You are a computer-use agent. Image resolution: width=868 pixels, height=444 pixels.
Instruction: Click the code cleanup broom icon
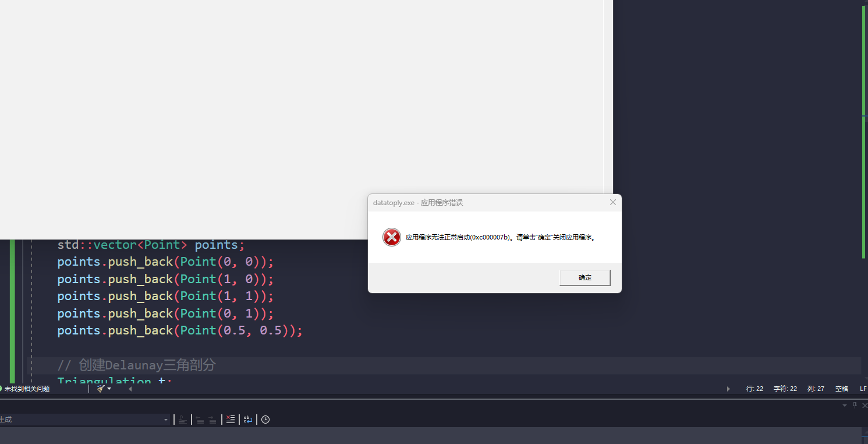point(101,389)
